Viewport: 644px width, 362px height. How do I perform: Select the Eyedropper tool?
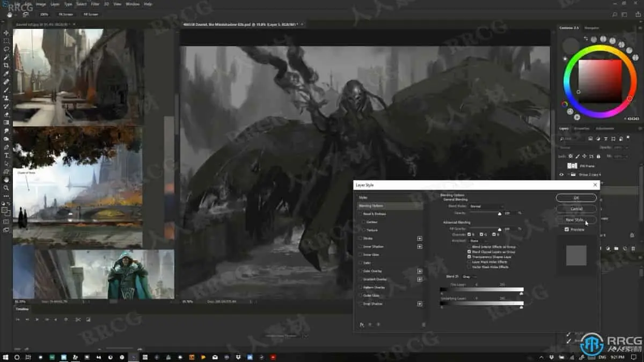click(6, 73)
